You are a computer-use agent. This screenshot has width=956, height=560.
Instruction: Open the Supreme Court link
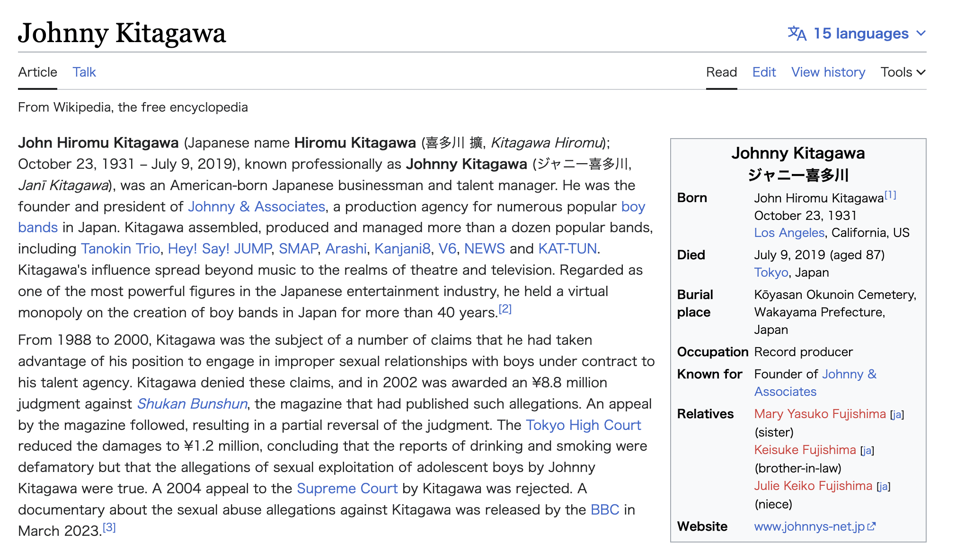click(347, 489)
